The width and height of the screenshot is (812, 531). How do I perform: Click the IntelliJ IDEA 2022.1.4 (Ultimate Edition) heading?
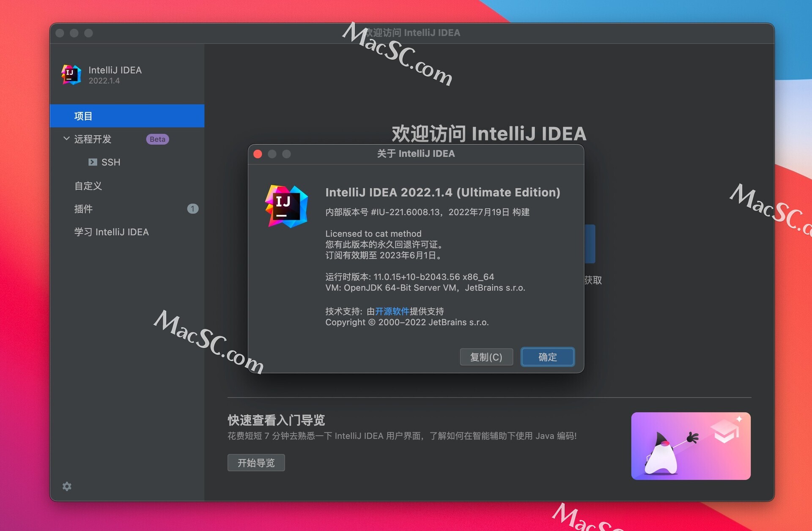443,192
